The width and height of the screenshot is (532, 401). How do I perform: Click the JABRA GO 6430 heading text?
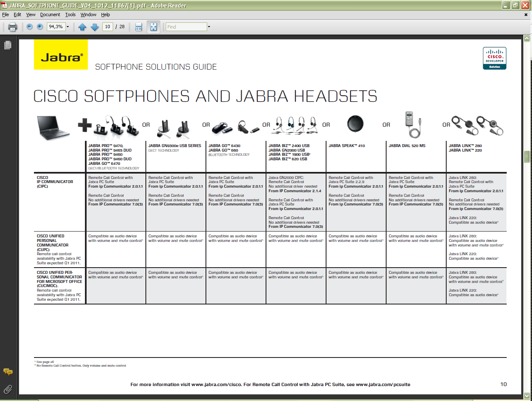224,146
